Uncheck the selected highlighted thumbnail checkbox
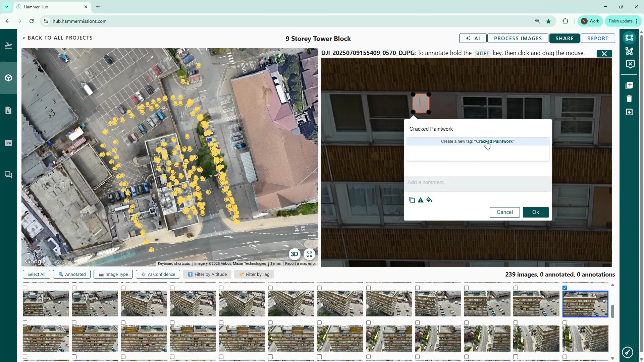This screenshot has height=362, width=644. coord(565,288)
